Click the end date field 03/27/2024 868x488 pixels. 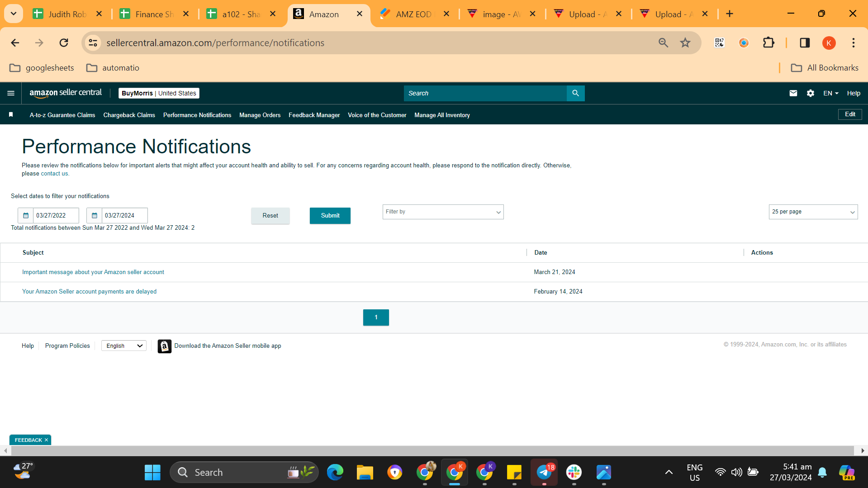point(125,216)
